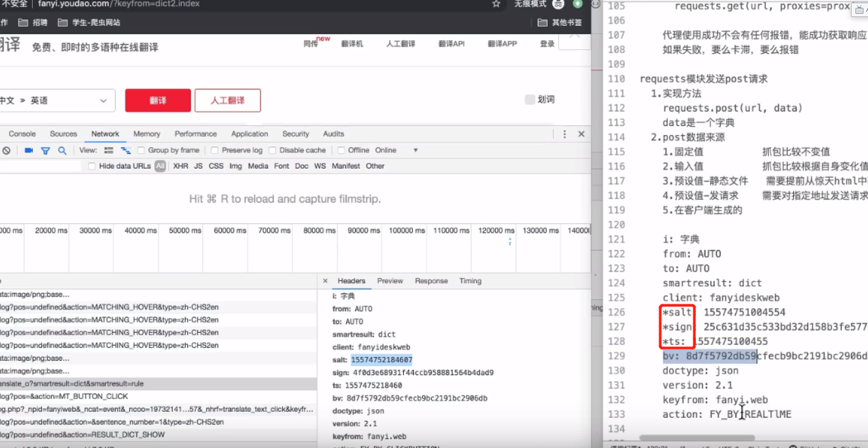The height and width of the screenshot is (448, 868).
Task: View the Preview tab of request
Action: click(390, 281)
